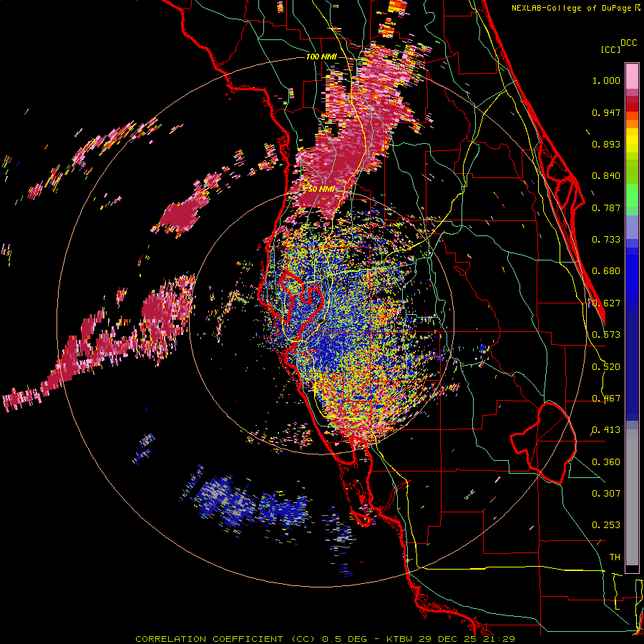Click the 'TH' threshold label on the scale

[x=615, y=557]
